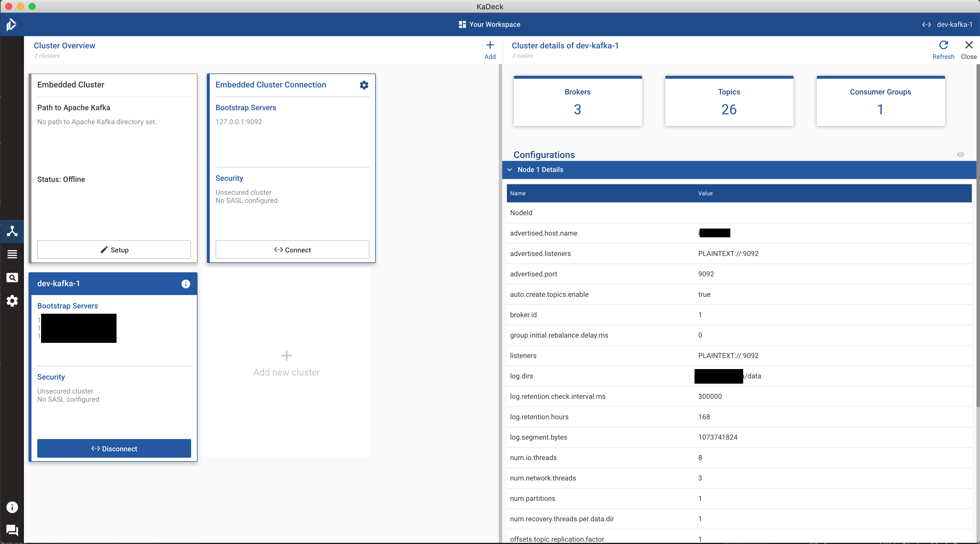Open settings gear in the sidebar
Image resolution: width=980 pixels, height=544 pixels.
12,301
